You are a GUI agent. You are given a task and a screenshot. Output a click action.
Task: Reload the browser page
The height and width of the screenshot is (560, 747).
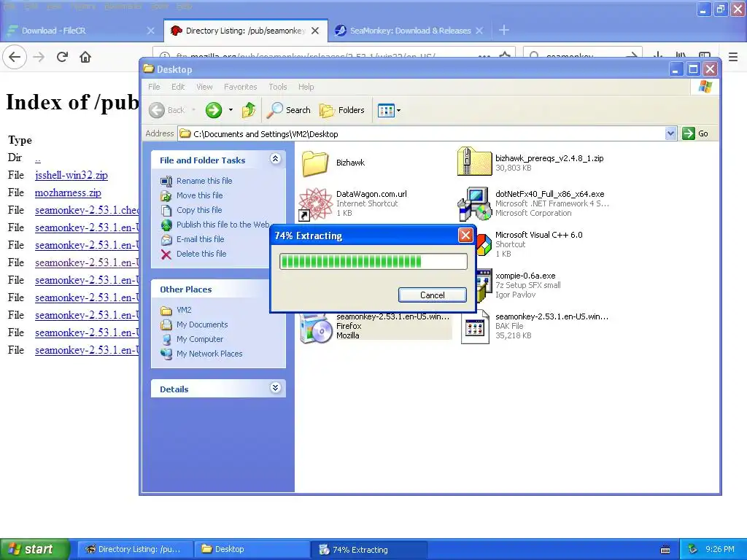62,57
